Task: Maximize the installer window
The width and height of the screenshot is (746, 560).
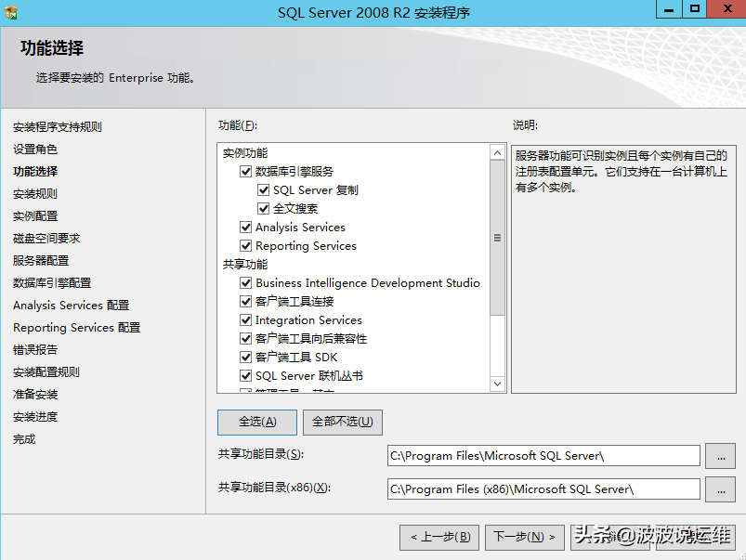Action: coord(695,9)
